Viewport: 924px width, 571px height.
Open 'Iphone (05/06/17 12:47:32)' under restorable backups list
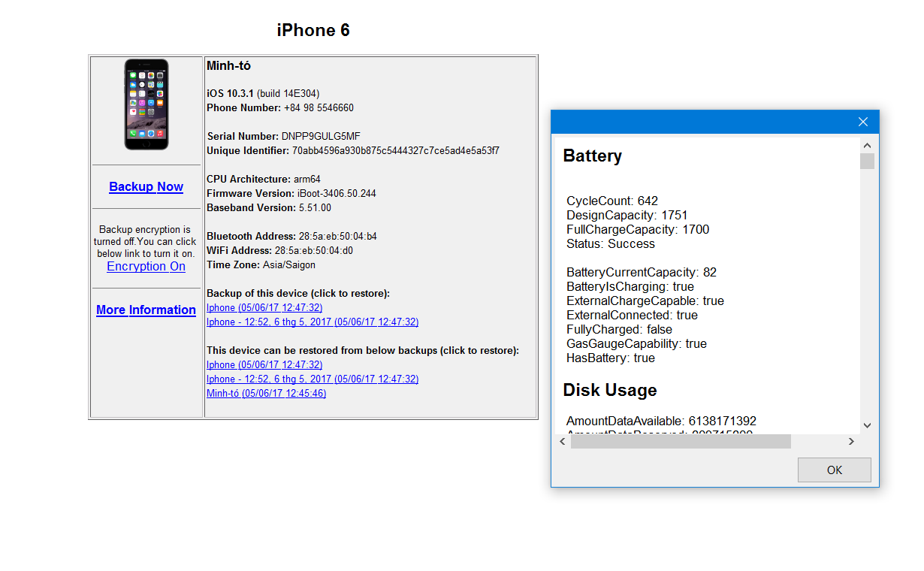click(264, 364)
